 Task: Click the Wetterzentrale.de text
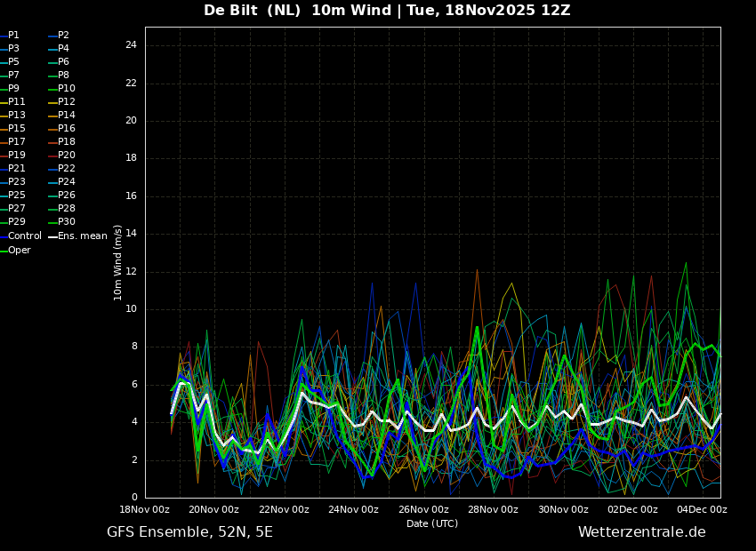(642, 532)
